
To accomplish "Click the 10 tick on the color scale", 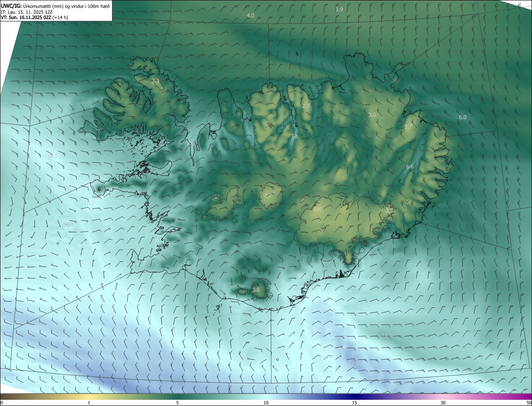I will 266,403.
